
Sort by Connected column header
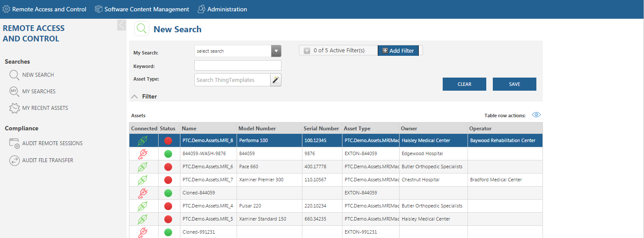(144, 129)
